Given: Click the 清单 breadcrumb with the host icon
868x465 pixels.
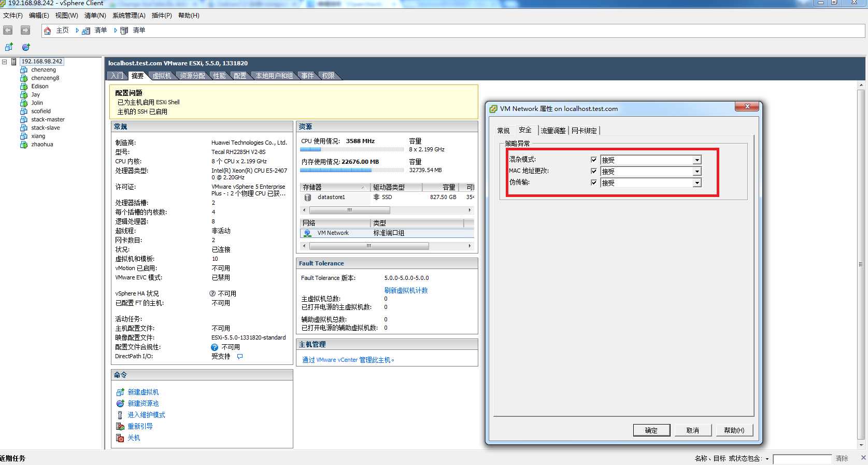Looking at the screenshot, I should 134,31.
